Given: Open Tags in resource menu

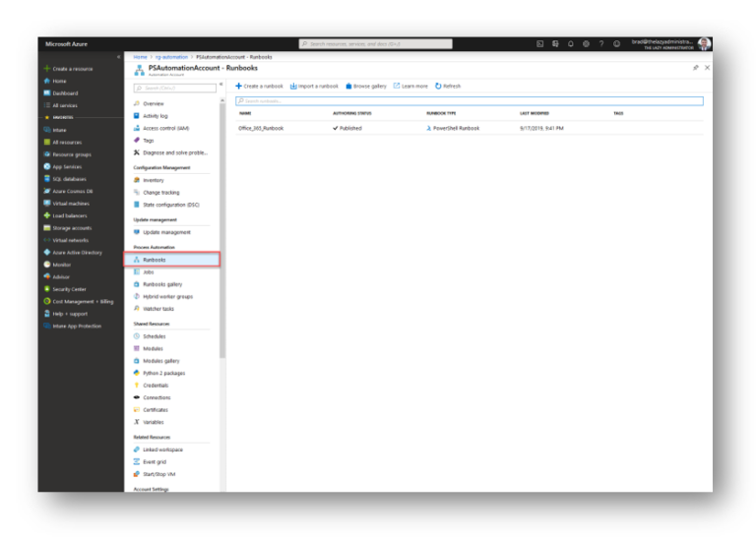Looking at the screenshot, I should [143, 141].
